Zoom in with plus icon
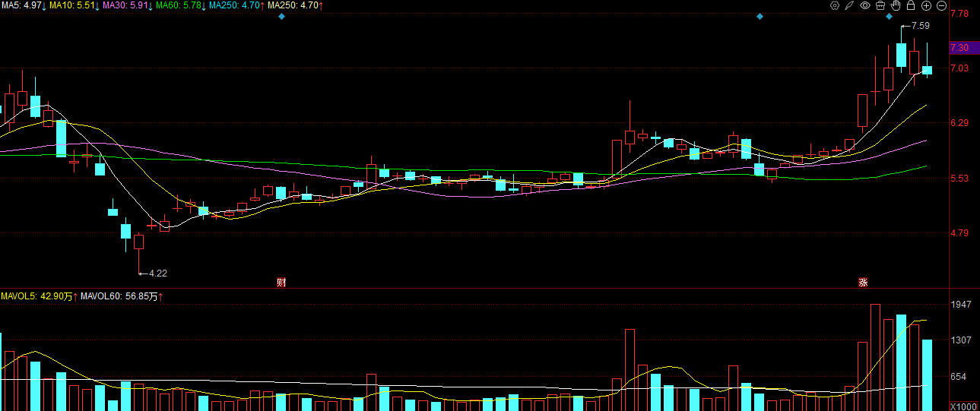 (x=926, y=5)
